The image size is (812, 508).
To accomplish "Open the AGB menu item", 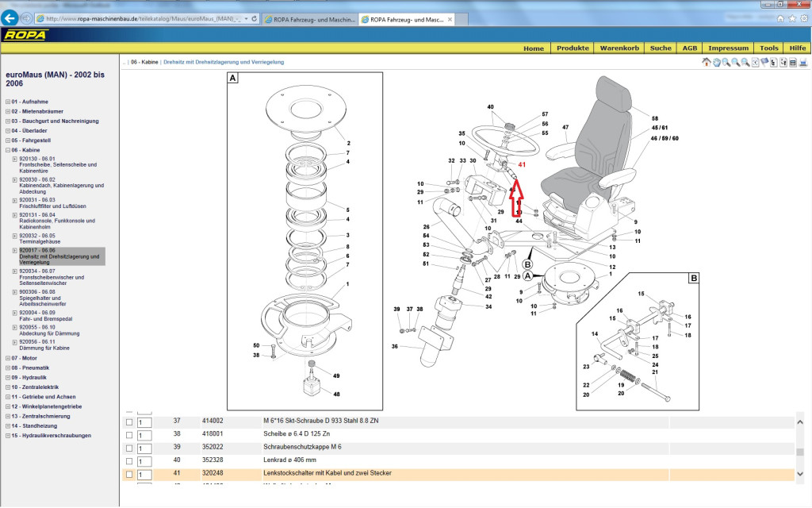I will pos(690,48).
